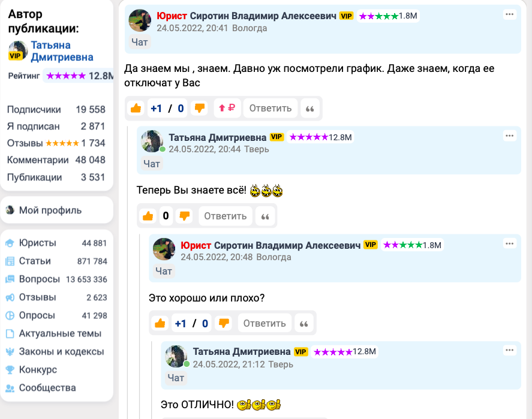Image resolution: width=532 pixels, height=419 pixels.
Task: Open the three-dot menu on Sirotin's 20:48 comment
Action: point(510,244)
